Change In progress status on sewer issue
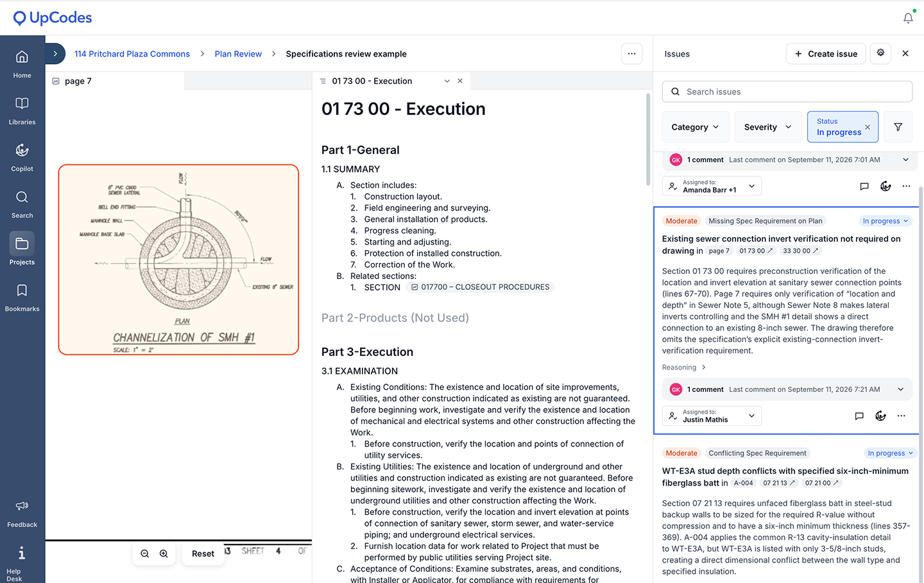 pyautogui.click(x=886, y=221)
